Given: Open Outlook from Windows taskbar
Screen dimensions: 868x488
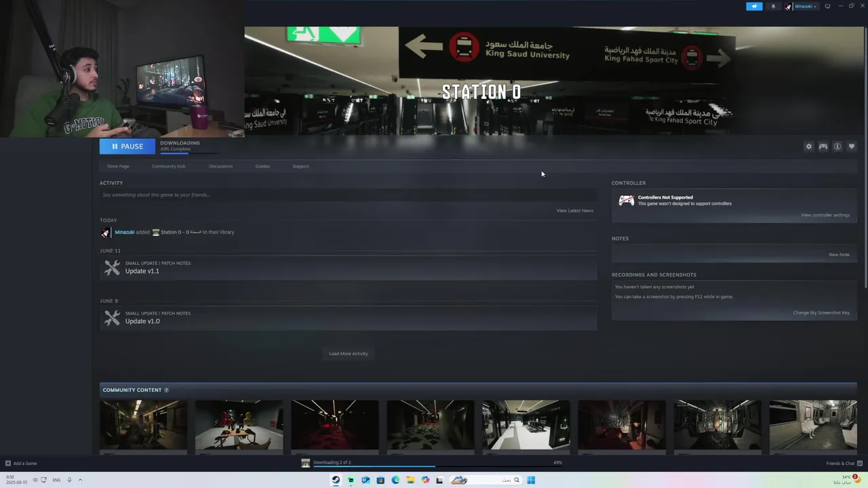Looking at the screenshot, I should tap(366, 480).
